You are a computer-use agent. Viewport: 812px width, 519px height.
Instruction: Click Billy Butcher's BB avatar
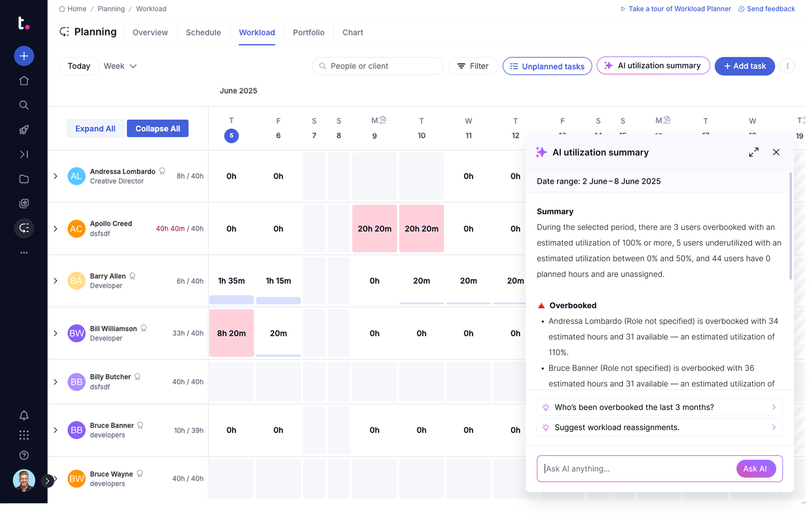coord(77,382)
